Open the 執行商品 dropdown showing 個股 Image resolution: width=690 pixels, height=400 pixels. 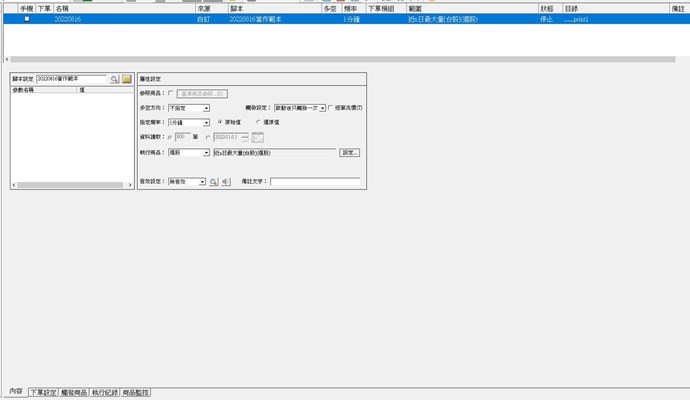tap(206, 153)
